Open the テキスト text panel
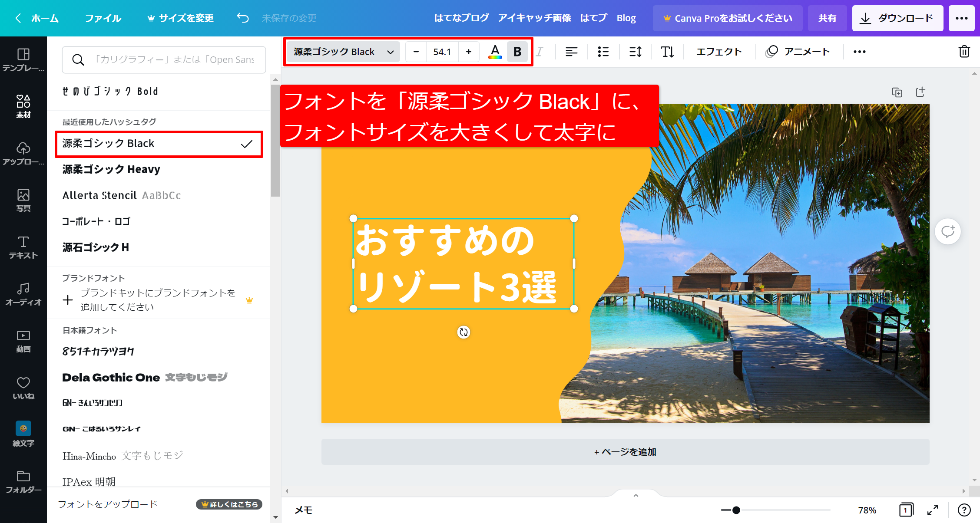This screenshot has height=523, width=980. (x=23, y=247)
